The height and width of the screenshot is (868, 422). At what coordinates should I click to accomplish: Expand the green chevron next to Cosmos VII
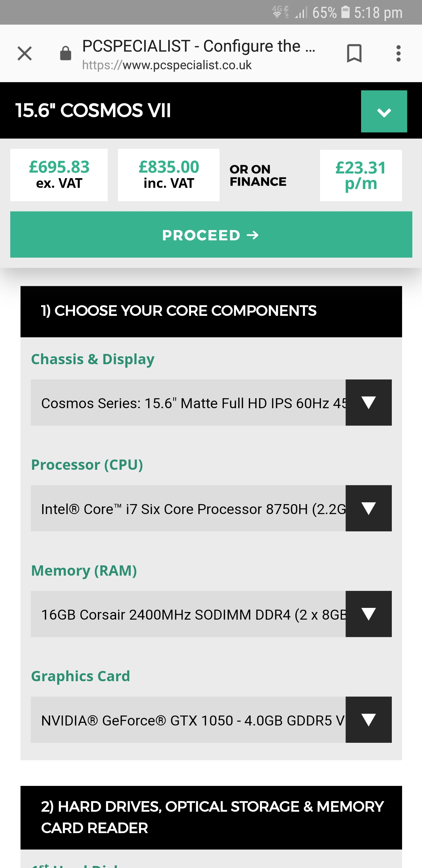pos(384,111)
